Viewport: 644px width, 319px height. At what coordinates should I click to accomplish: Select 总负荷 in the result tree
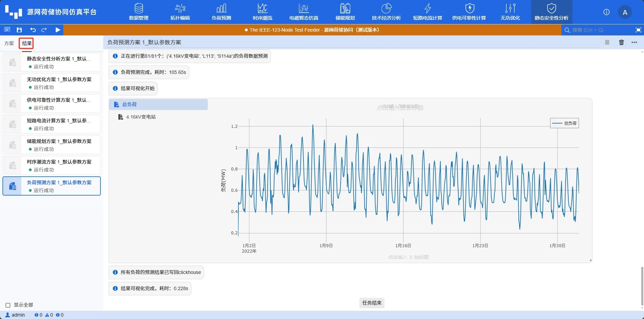(129, 104)
